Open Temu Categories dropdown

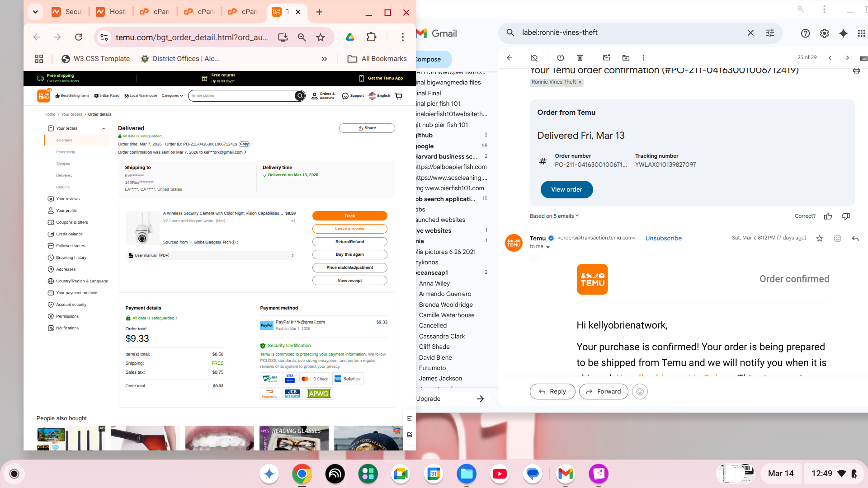[x=172, y=96]
